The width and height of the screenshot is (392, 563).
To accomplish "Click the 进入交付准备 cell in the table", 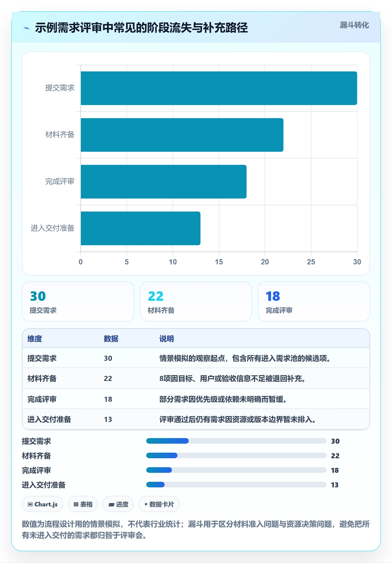I will click(x=49, y=419).
